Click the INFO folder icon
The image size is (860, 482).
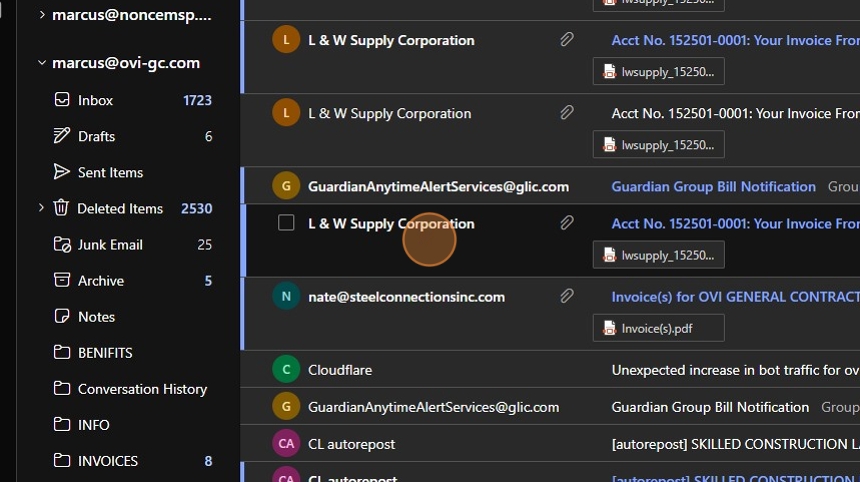62,424
